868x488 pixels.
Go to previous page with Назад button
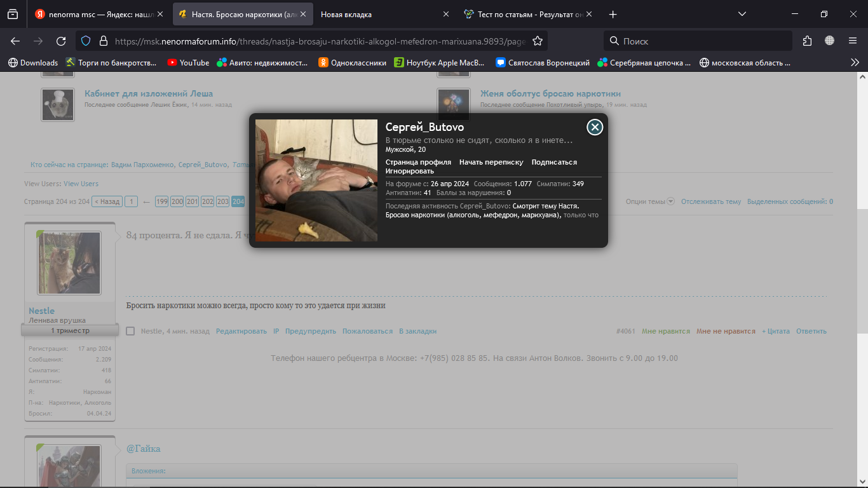(x=107, y=201)
